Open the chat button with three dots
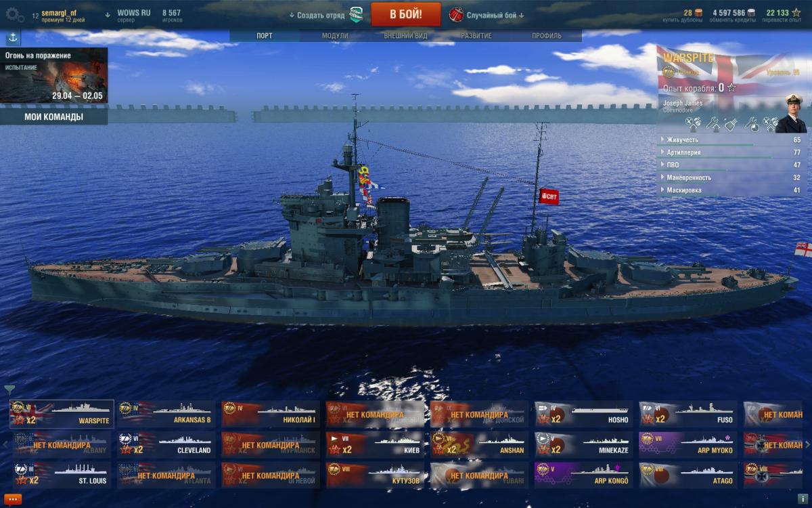 (x=13, y=499)
